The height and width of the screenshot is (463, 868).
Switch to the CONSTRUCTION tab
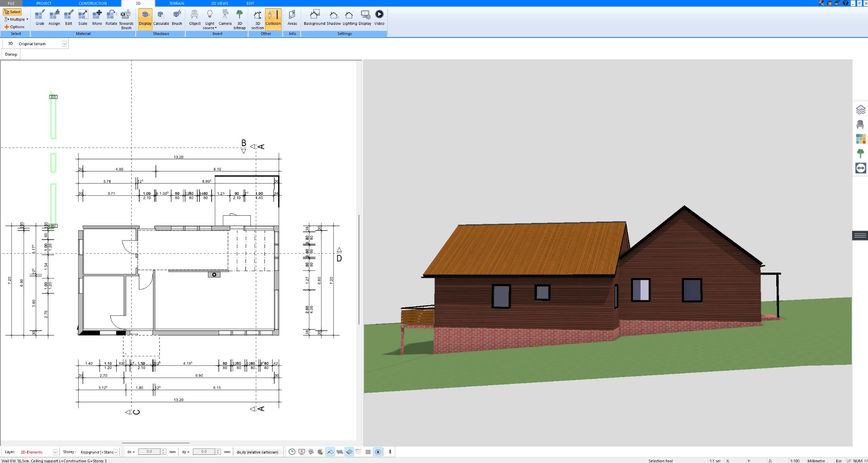click(x=93, y=3)
